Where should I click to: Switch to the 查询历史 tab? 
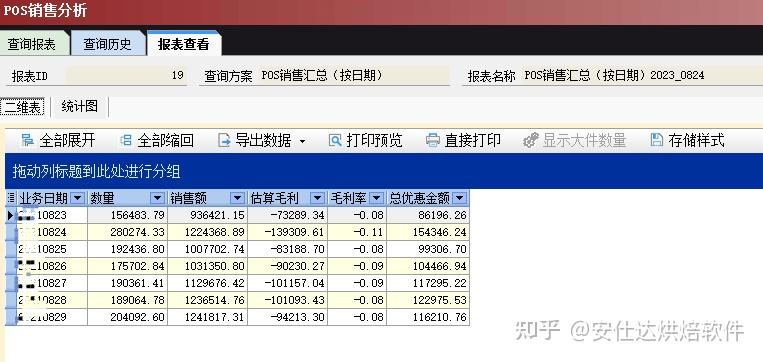(108, 44)
